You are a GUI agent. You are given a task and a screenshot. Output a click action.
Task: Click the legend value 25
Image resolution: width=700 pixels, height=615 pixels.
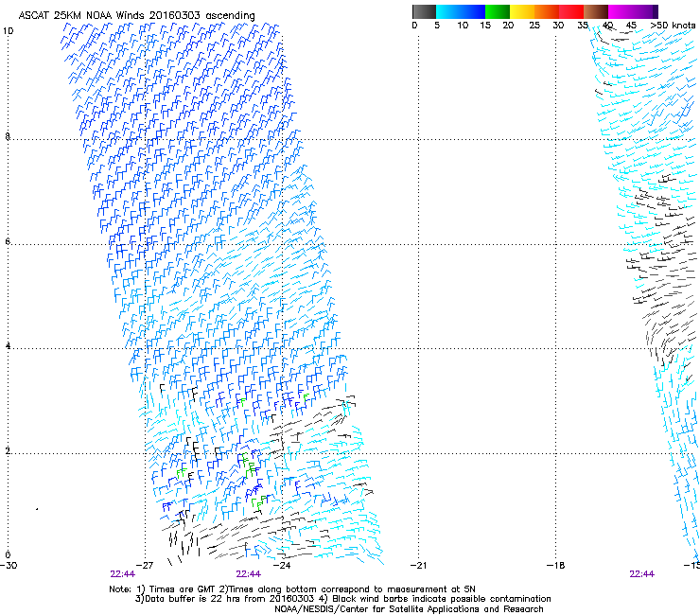pyautogui.click(x=534, y=26)
